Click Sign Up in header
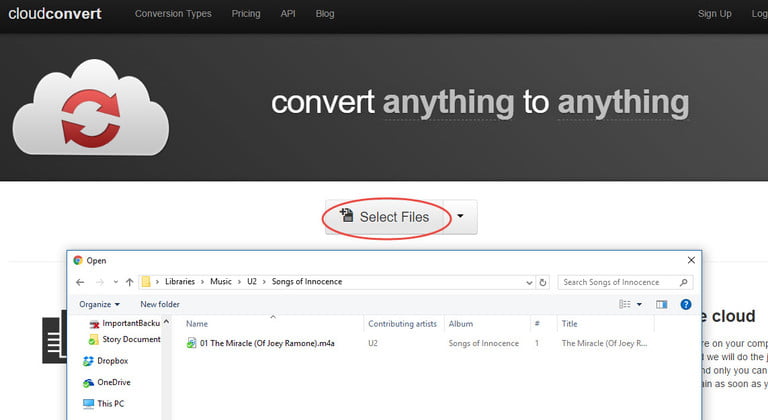Image resolution: width=768 pixels, height=420 pixels. pos(715,14)
